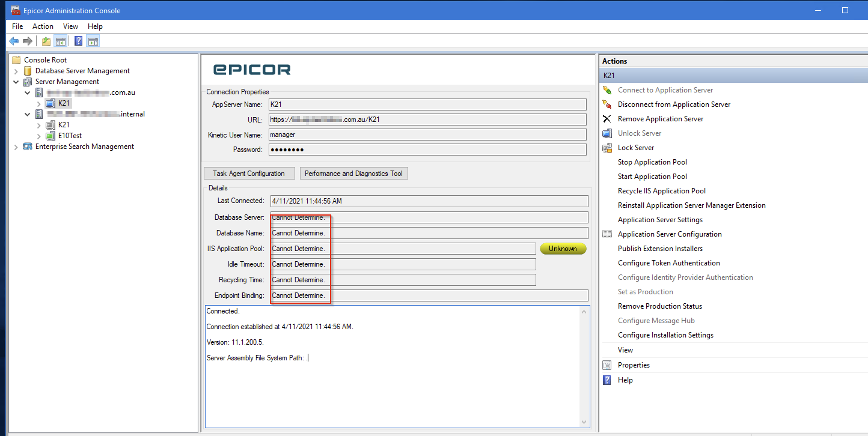
Task: Expand the Database Server Management node
Action: pyautogui.click(x=16, y=71)
